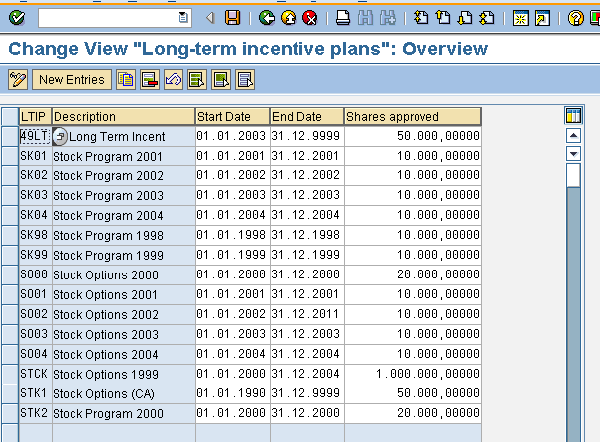600x442 pixels.
Task: Open the command field history dropdown
Action: 183,18
